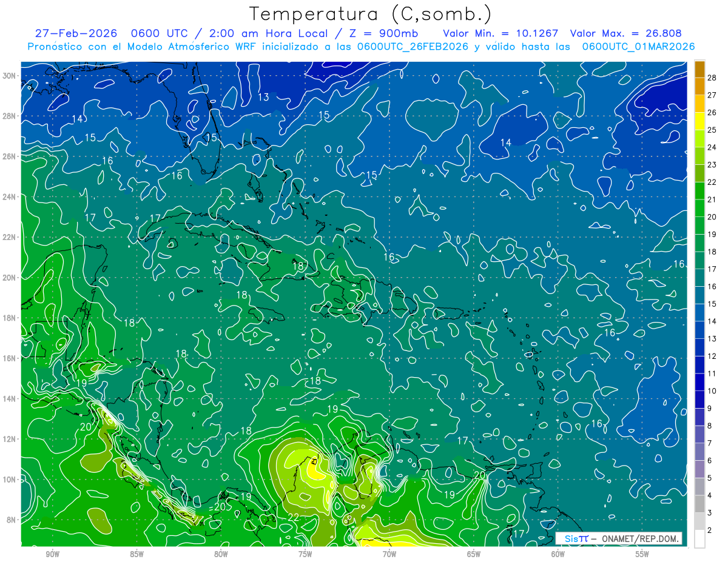Click the longitude label "60W"
728x562 pixels.
[558, 554]
